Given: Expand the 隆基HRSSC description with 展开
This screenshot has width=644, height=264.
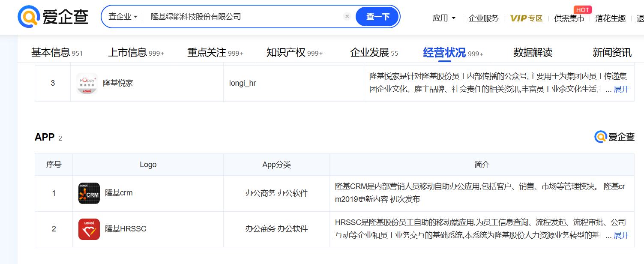Looking at the screenshot, I should [621, 235].
